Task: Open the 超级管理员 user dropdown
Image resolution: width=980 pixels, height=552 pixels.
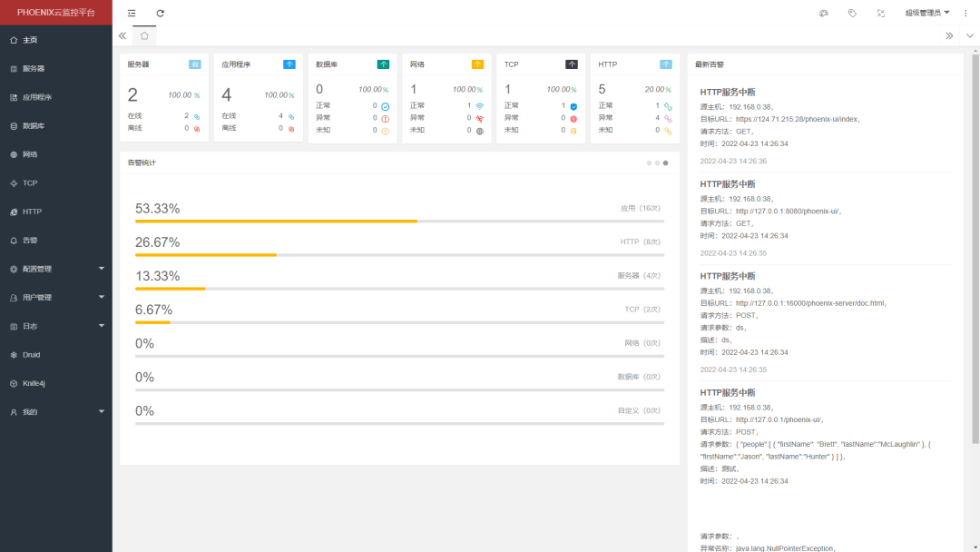Action: [x=926, y=13]
